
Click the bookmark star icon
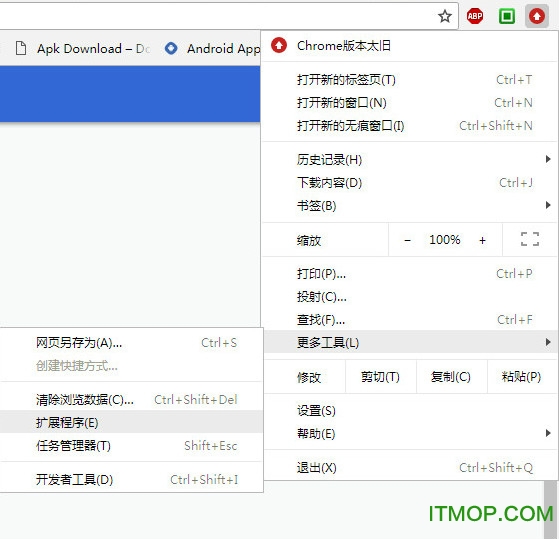click(x=445, y=16)
